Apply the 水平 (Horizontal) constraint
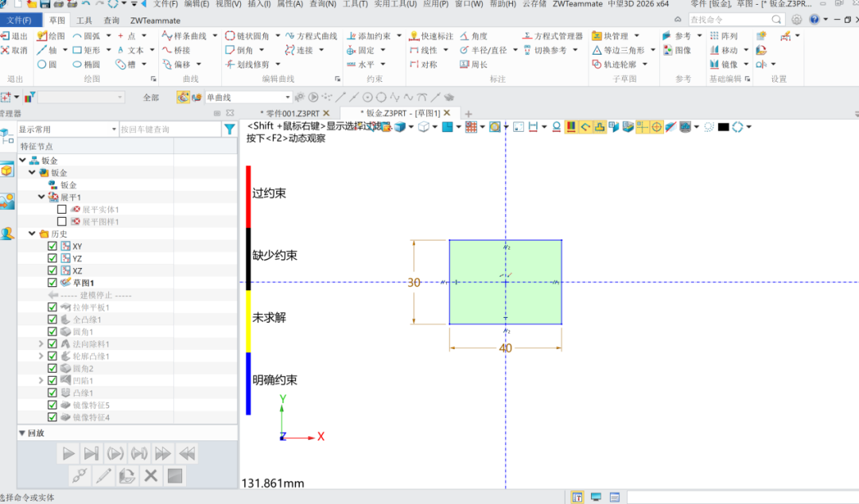 pos(360,64)
